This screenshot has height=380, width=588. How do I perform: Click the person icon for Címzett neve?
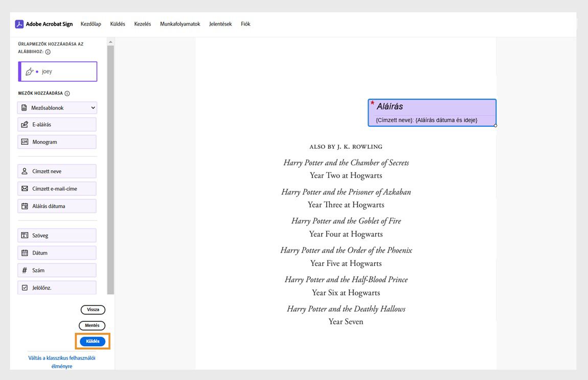click(x=25, y=171)
